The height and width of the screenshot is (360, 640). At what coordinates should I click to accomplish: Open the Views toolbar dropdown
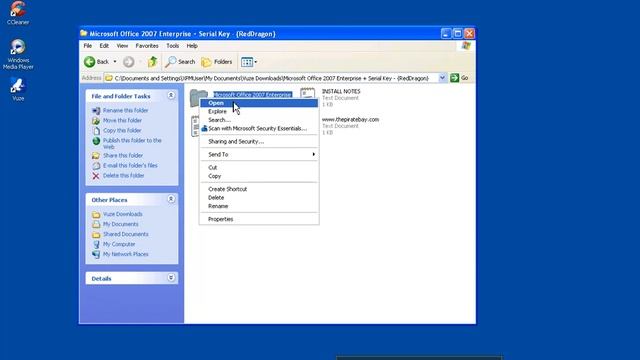click(249, 62)
